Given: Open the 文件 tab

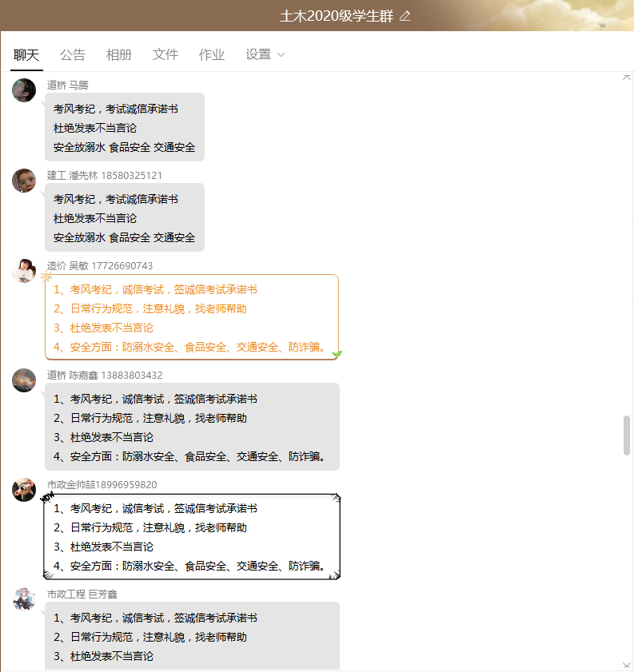Looking at the screenshot, I should (165, 55).
